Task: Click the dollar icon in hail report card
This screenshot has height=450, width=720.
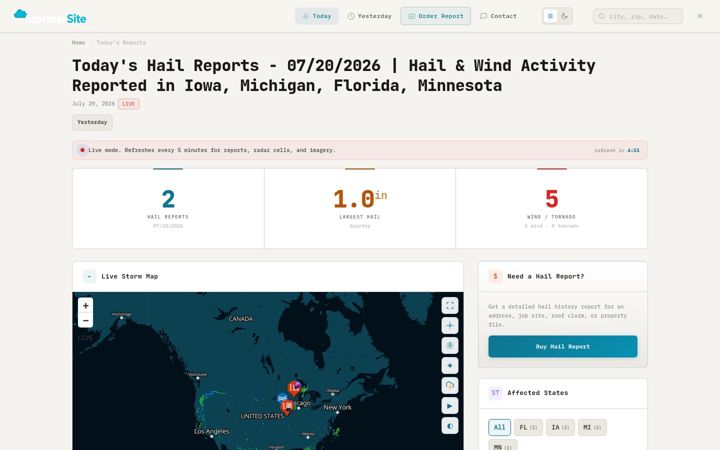Action: (x=495, y=276)
